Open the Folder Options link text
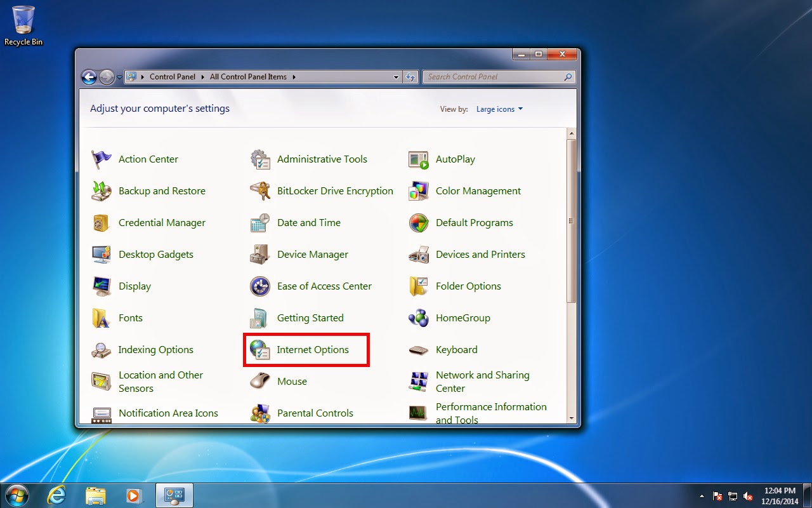The width and height of the screenshot is (812, 508). pos(468,286)
